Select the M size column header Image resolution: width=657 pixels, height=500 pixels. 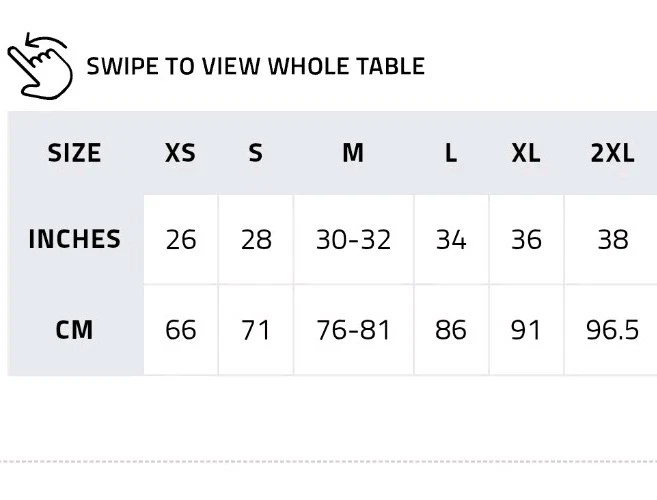coord(353,153)
